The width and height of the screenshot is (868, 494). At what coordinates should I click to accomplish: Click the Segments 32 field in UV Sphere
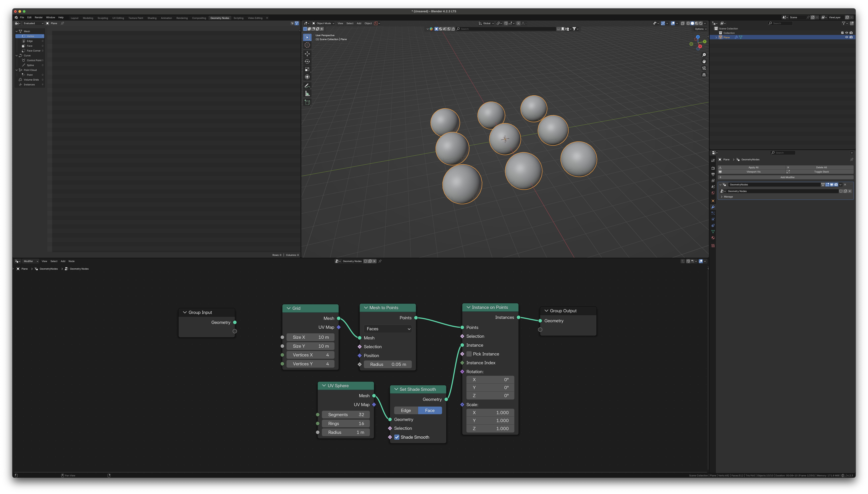pyautogui.click(x=346, y=415)
